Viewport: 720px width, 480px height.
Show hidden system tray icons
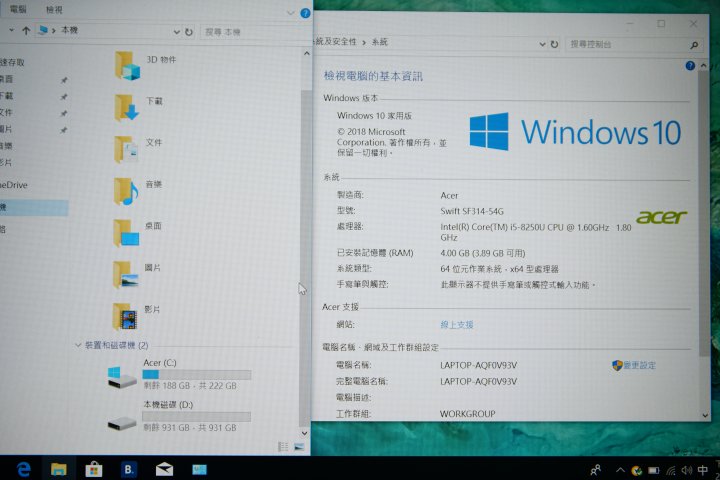tap(620, 470)
